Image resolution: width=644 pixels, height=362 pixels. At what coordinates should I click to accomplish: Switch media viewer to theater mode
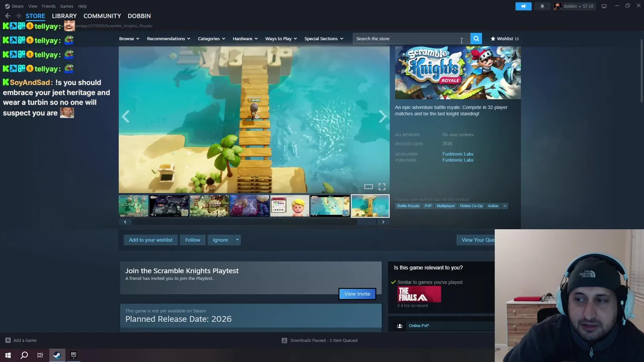[368, 187]
